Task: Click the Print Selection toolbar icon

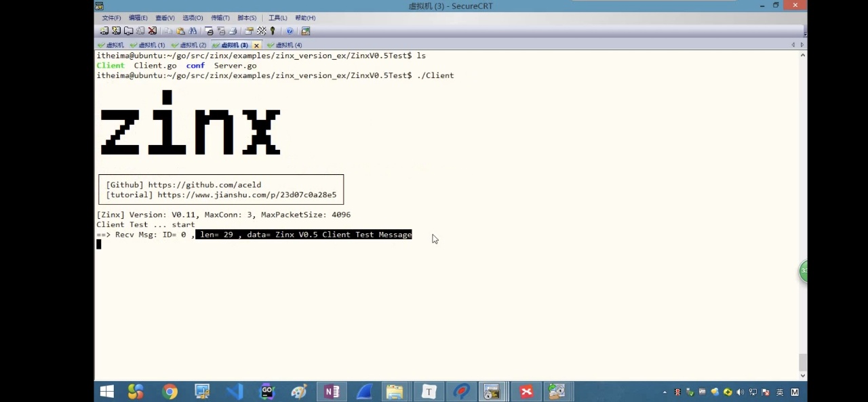Action: pos(221,31)
